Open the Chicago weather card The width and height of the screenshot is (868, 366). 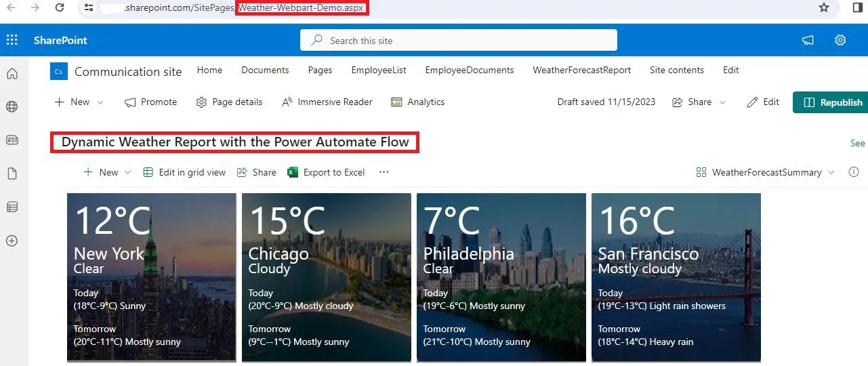(x=327, y=277)
